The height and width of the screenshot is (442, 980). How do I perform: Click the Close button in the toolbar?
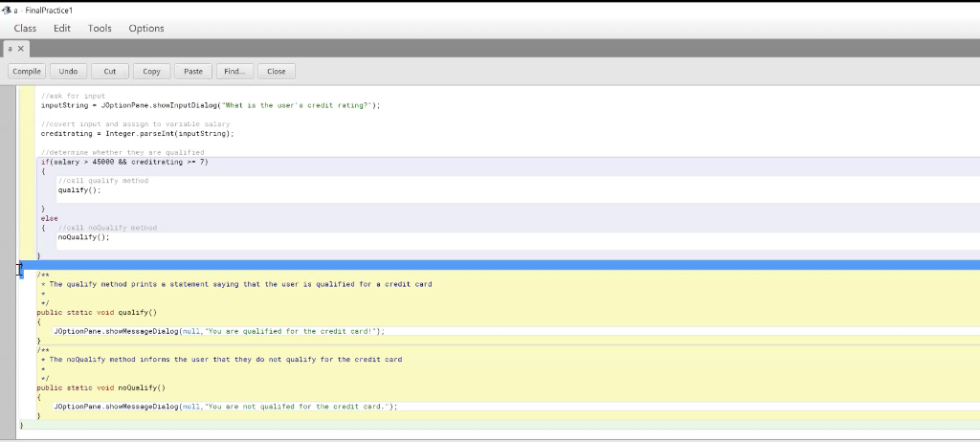(x=277, y=71)
